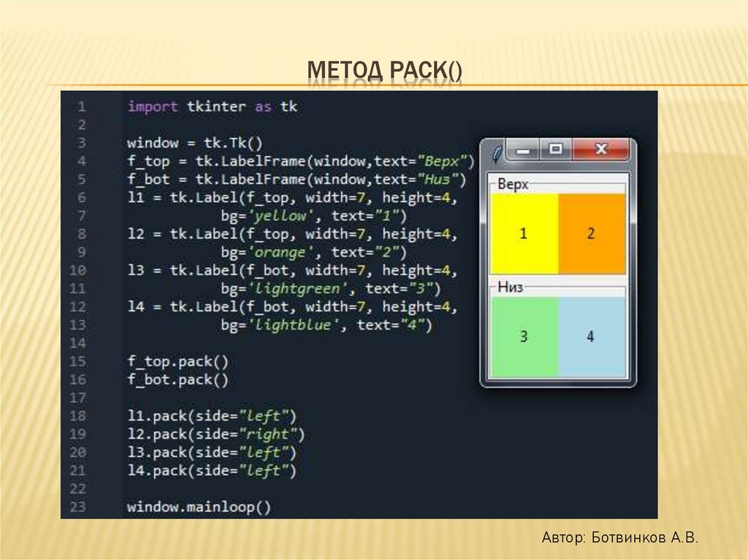The height and width of the screenshot is (560, 748).
Task: Click the bg='lightgreen' code line
Action: pyautogui.click(x=331, y=288)
